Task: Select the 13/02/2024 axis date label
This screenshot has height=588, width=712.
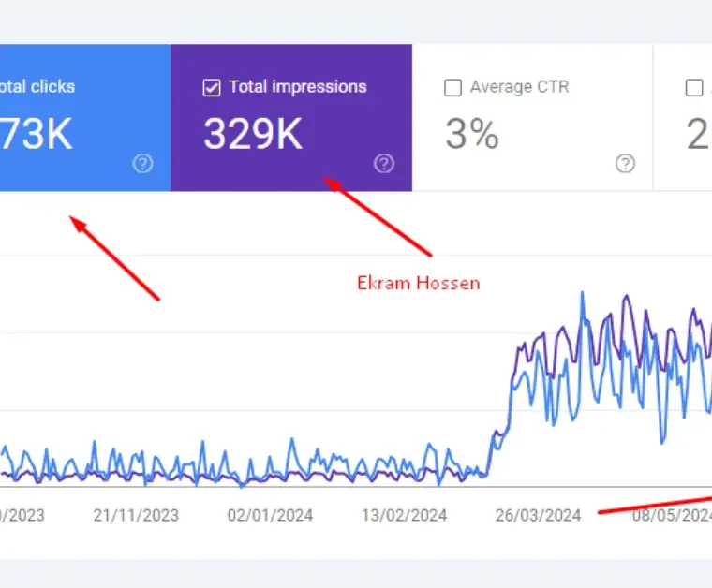Action: click(405, 515)
